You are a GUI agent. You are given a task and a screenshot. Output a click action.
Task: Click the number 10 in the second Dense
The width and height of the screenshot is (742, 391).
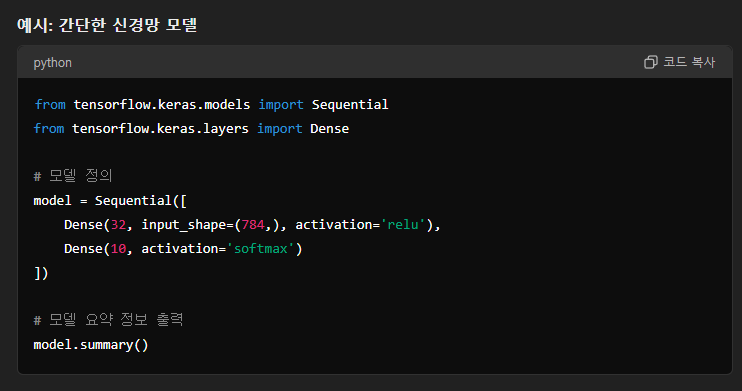118,249
